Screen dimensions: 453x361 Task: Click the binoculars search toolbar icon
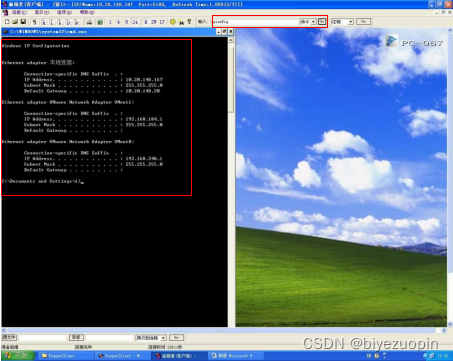click(x=181, y=22)
